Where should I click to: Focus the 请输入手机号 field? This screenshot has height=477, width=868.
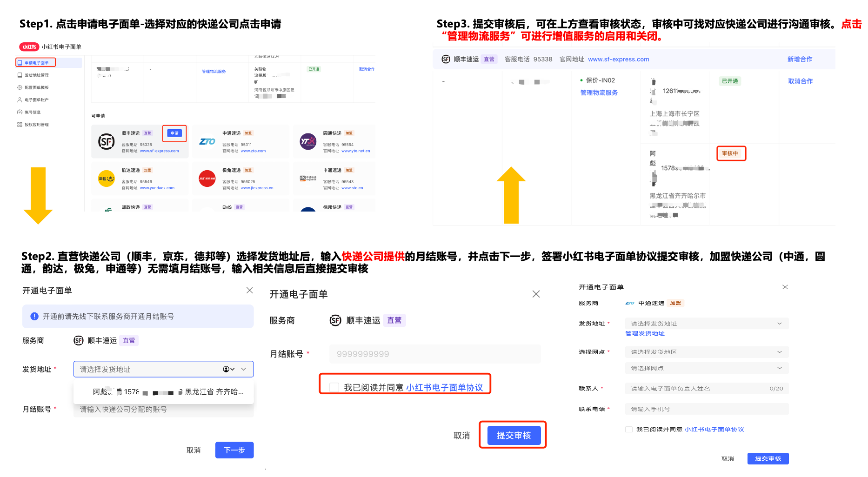pyautogui.click(x=707, y=409)
